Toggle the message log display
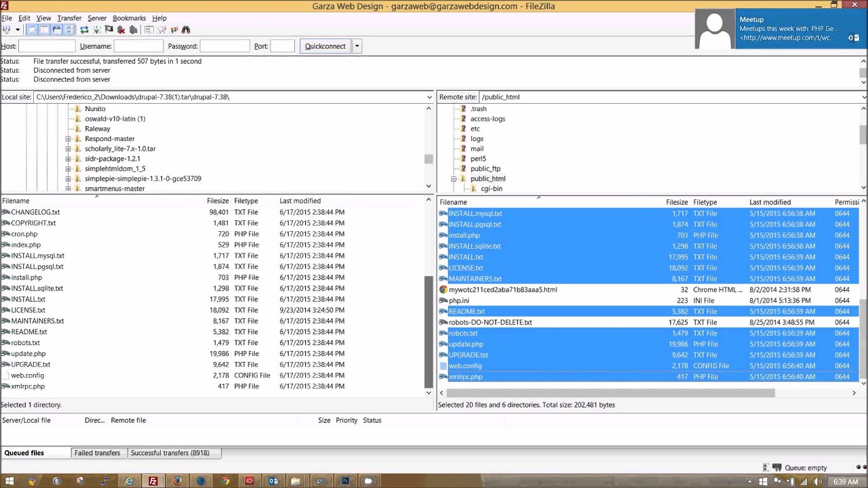Image resolution: width=868 pixels, height=488 pixels. [x=32, y=30]
